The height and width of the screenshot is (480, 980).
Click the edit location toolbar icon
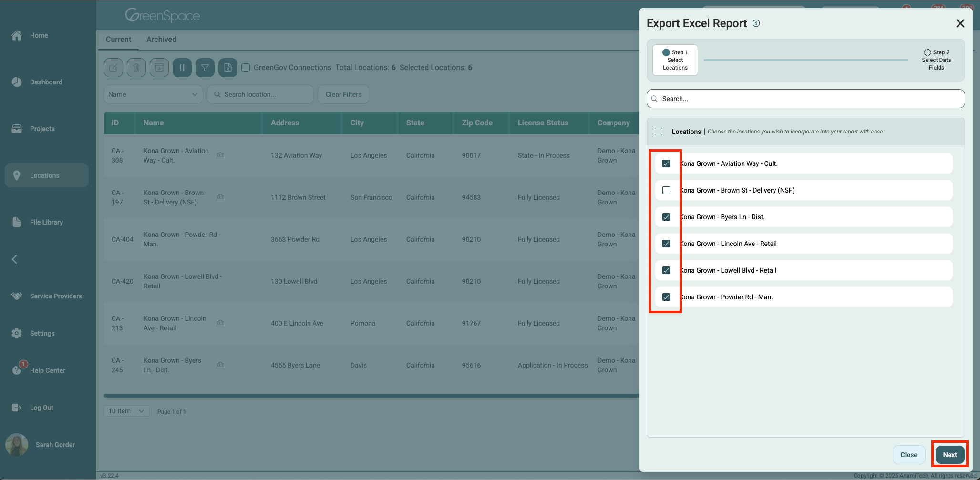[x=113, y=68]
